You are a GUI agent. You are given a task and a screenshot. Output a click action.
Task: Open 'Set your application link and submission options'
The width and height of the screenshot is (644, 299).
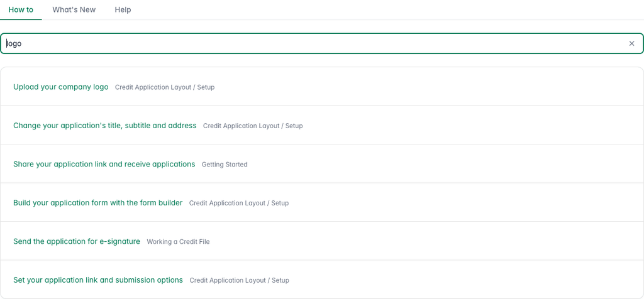pos(97,280)
